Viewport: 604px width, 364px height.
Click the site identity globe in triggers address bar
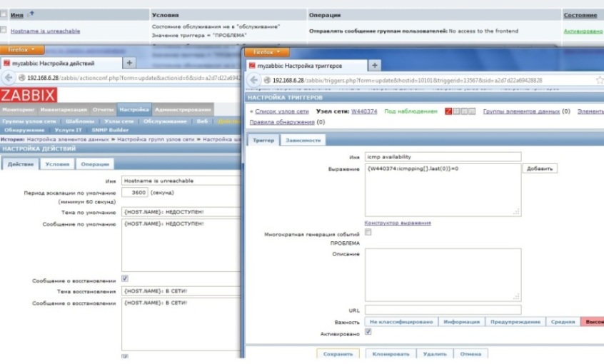point(267,80)
